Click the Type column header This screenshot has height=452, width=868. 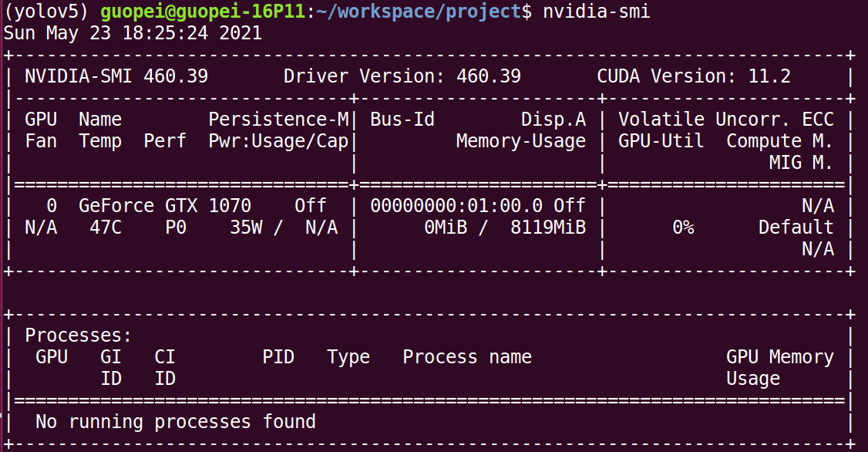(x=348, y=357)
